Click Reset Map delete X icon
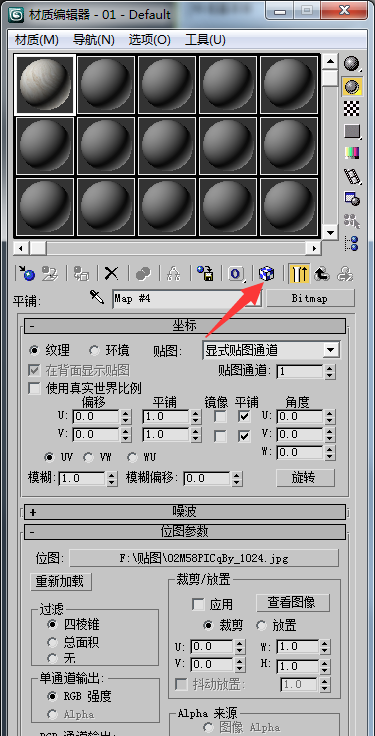The width and height of the screenshot is (375, 736). (x=111, y=273)
